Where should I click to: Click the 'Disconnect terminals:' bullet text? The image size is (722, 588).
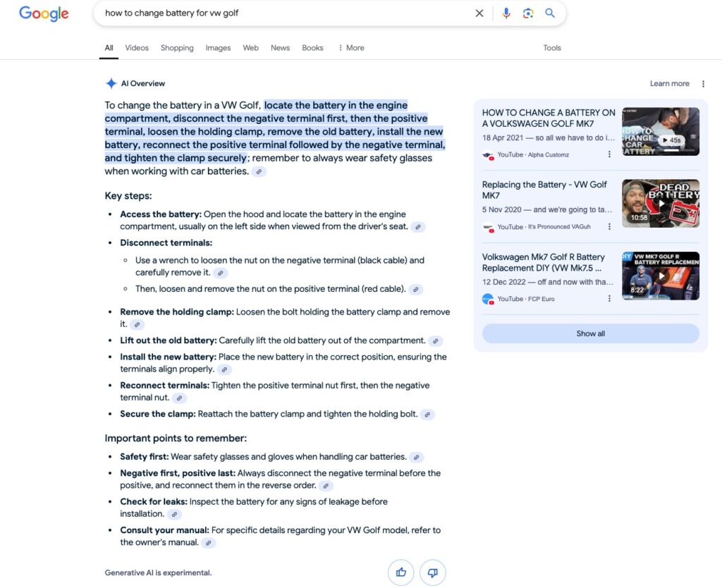pos(166,243)
